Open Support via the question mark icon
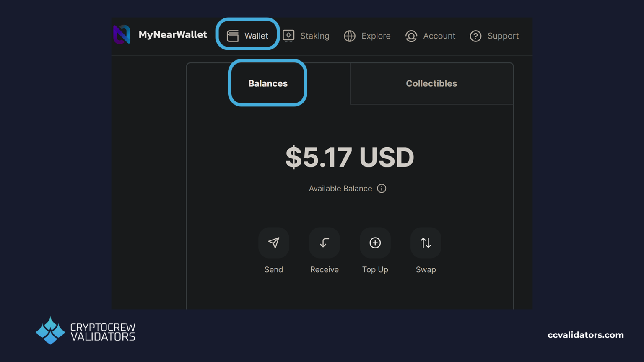644x362 pixels. point(475,36)
